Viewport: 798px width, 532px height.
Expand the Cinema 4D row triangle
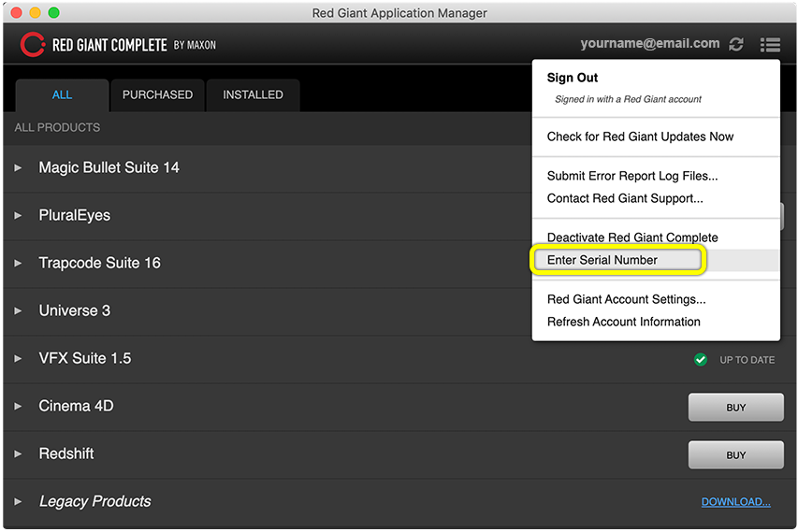click(18, 406)
